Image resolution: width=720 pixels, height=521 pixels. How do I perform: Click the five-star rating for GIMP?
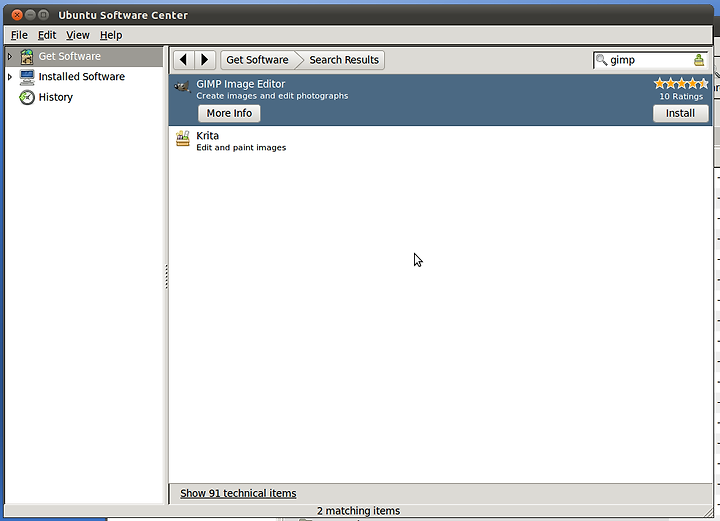[x=681, y=84]
